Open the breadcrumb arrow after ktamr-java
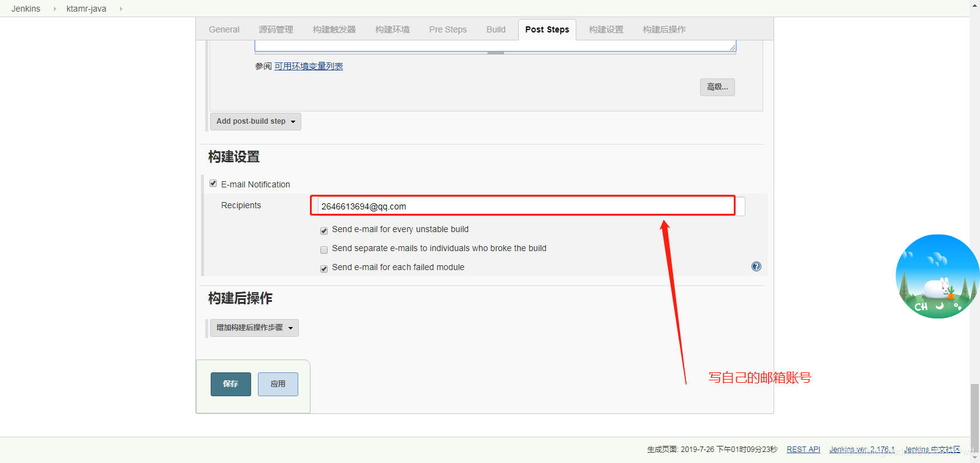Image resolution: width=980 pixels, height=463 pixels. point(121,9)
